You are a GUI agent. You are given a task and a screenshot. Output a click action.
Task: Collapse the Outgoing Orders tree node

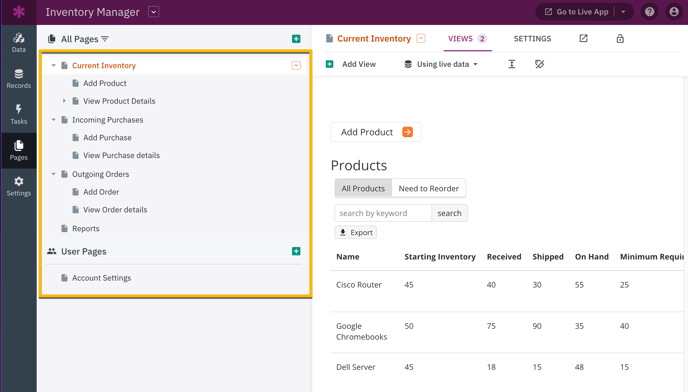(53, 174)
